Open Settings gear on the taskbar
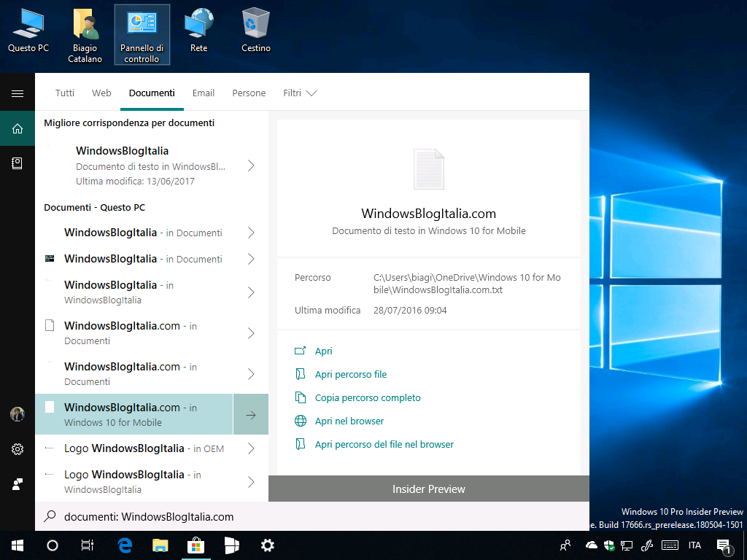The height and width of the screenshot is (560, 747). click(x=267, y=545)
